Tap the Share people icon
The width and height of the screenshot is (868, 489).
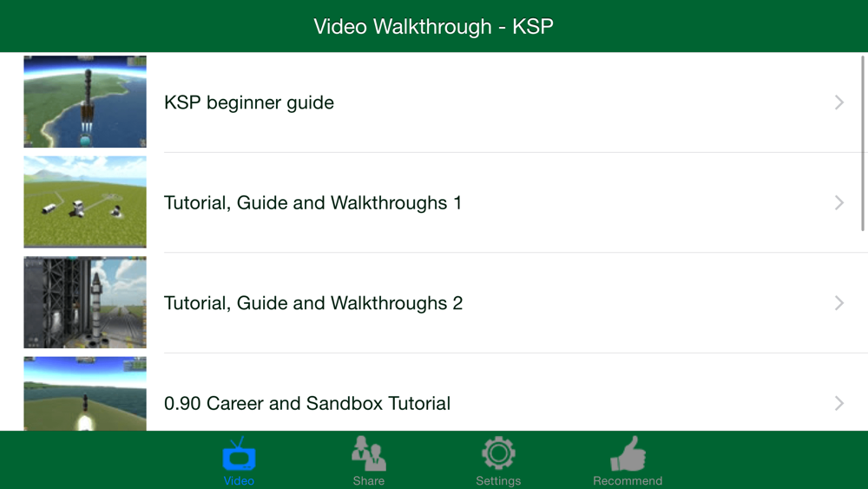tap(369, 453)
